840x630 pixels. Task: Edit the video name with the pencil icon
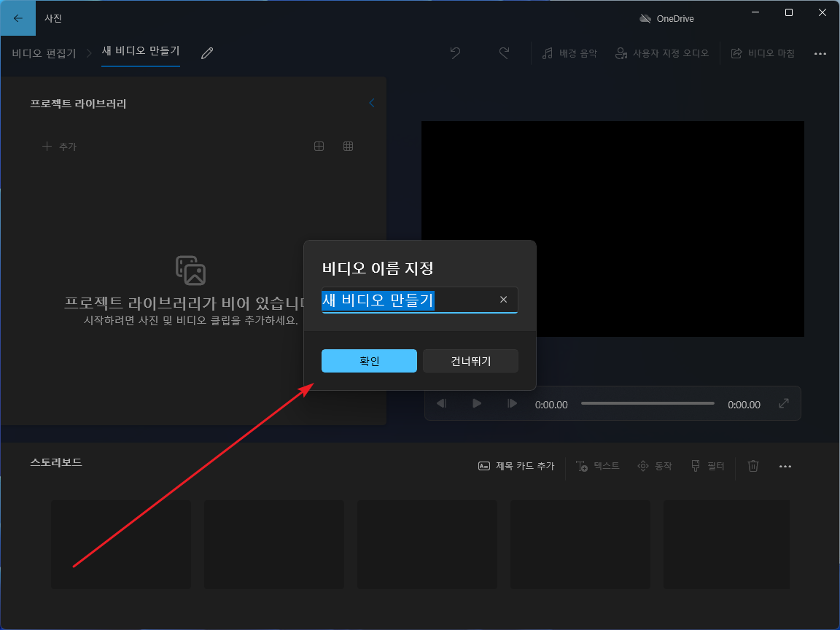pyautogui.click(x=207, y=52)
